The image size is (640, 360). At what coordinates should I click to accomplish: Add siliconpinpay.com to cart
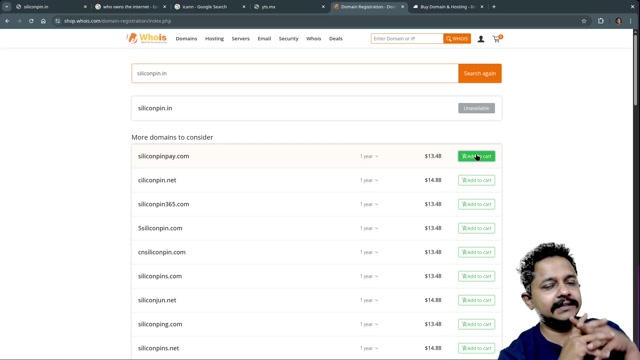[x=476, y=156]
